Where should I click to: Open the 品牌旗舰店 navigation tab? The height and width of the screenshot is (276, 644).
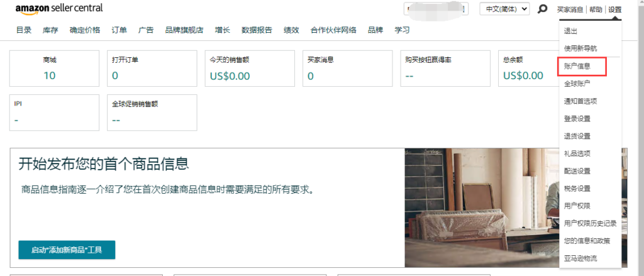(184, 30)
